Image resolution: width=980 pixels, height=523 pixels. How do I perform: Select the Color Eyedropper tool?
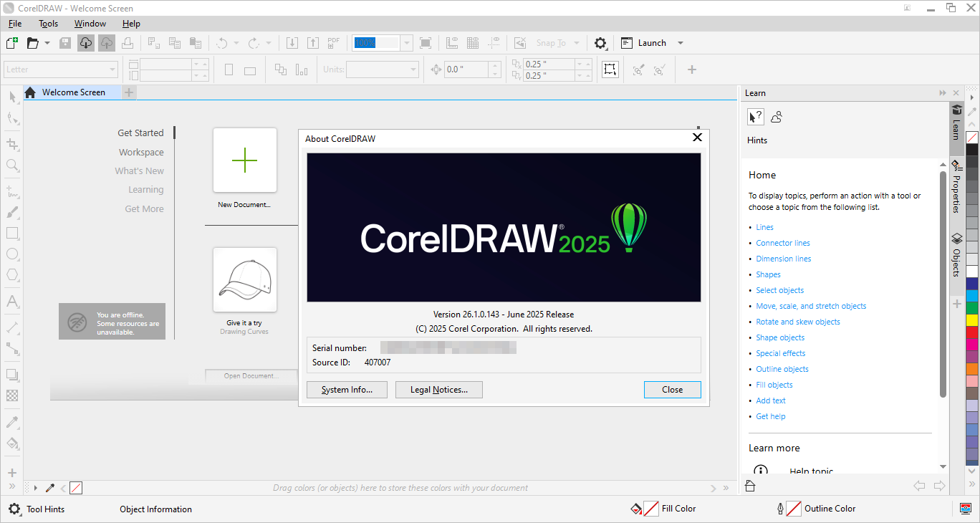(x=12, y=421)
